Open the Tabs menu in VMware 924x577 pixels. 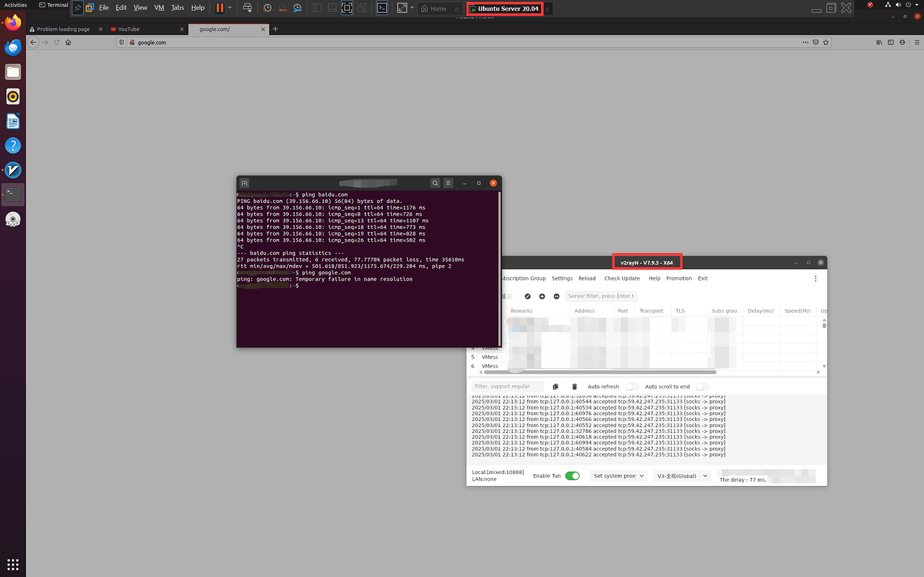(177, 8)
